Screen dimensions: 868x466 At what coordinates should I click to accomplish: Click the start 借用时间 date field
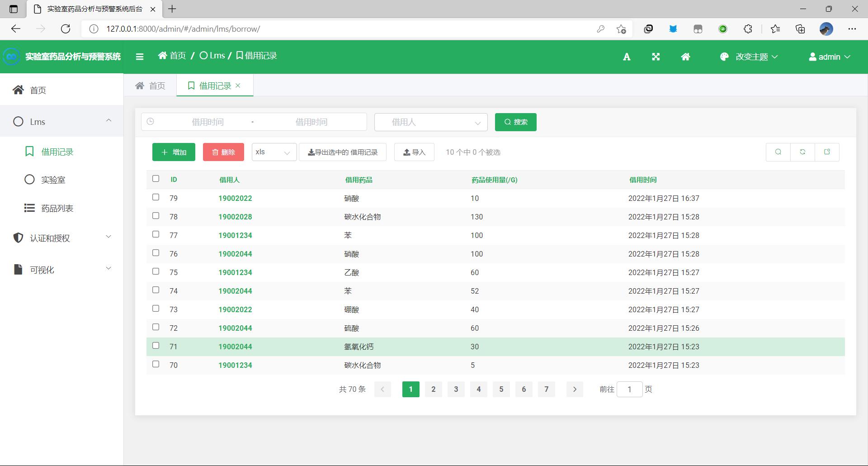tap(208, 122)
